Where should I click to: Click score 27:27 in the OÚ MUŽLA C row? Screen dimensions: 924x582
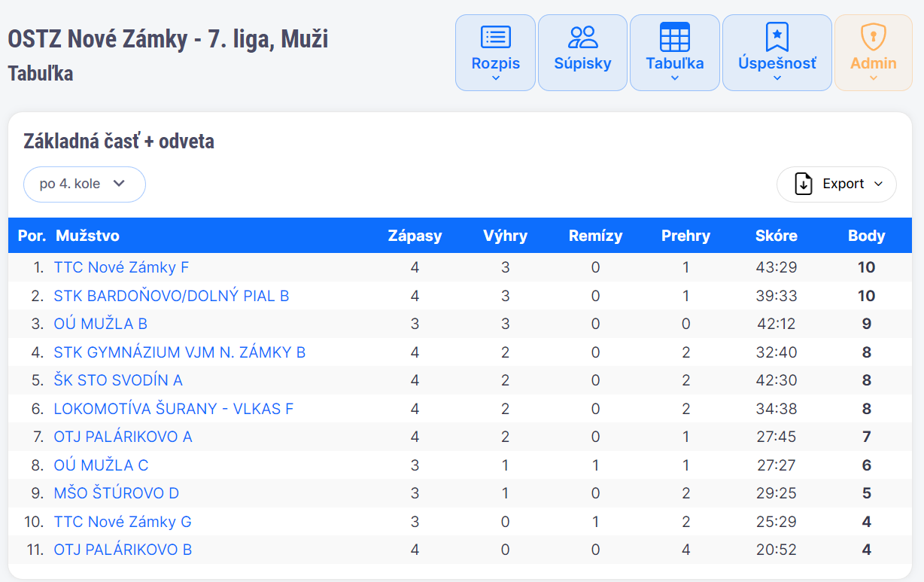(x=776, y=465)
